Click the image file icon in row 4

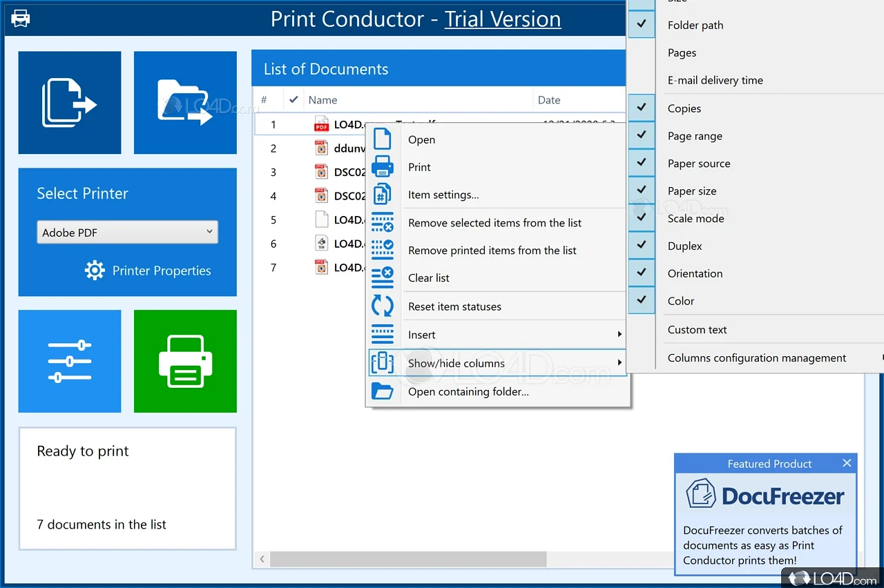(x=321, y=195)
